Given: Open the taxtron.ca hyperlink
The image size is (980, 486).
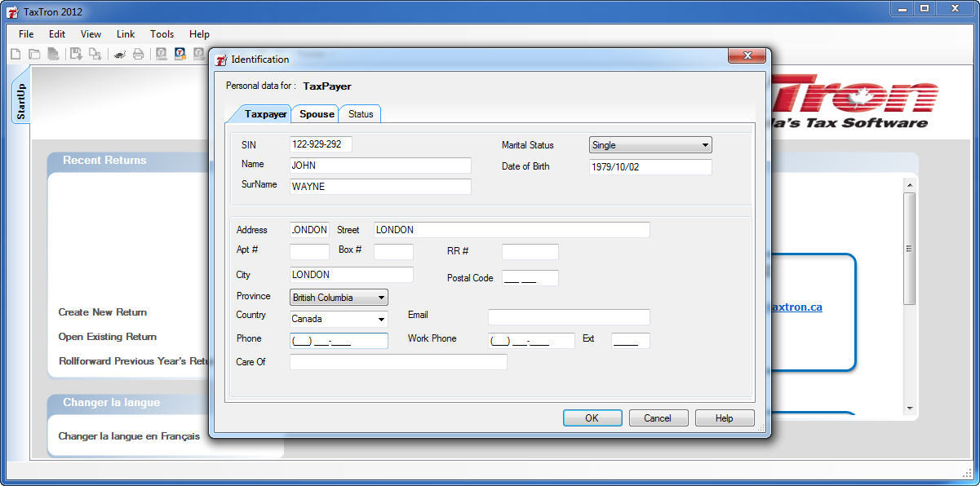Looking at the screenshot, I should [x=796, y=307].
